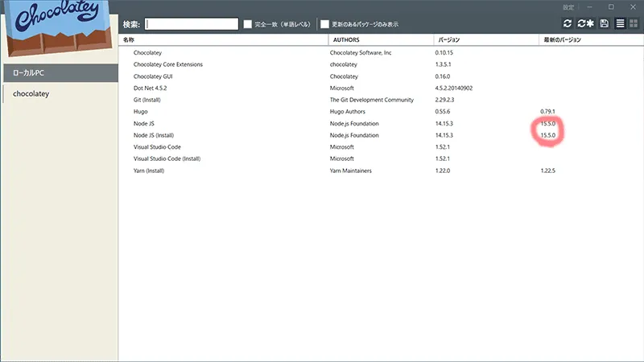The height and width of the screenshot is (362, 644).
Task: Sort by the AUTHORS column header
Action: coord(381,39)
